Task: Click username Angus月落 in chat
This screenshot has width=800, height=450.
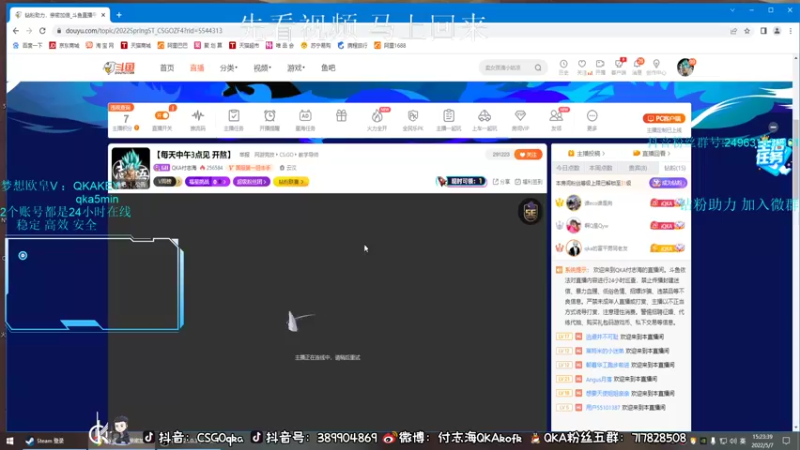Action: [x=598, y=379]
